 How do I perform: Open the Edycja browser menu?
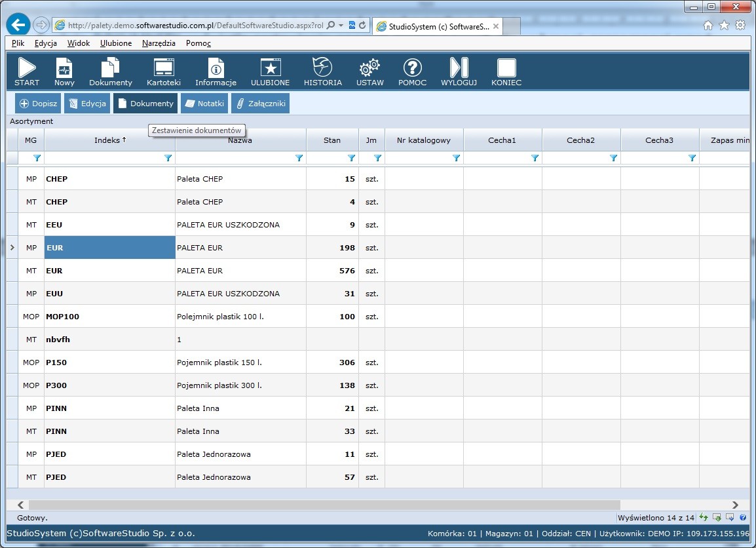click(46, 43)
